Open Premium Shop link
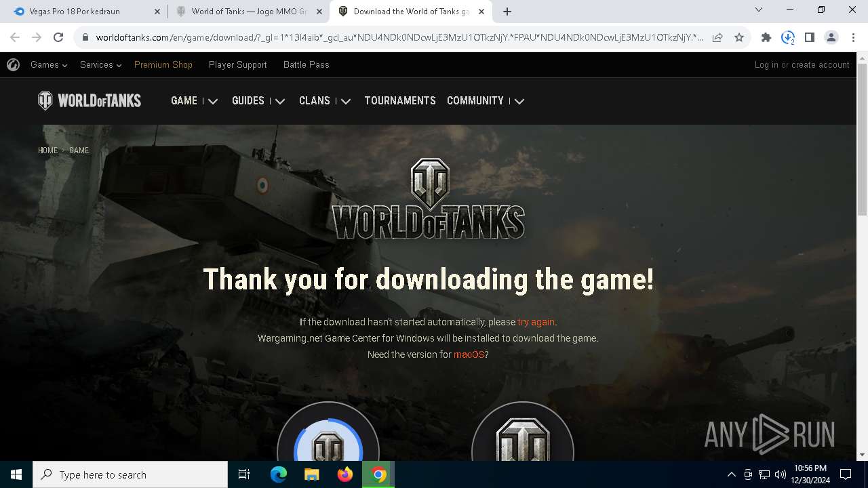This screenshot has height=488, width=868. click(163, 64)
